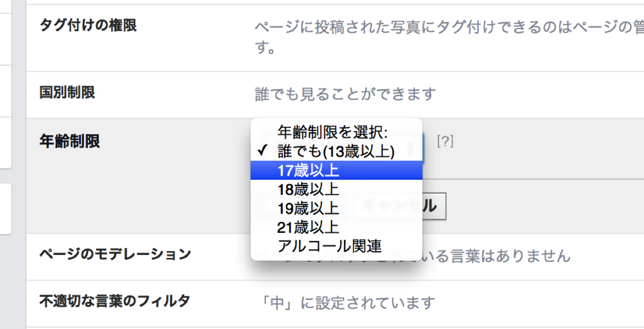Open the 国別制限 setting row
The image size is (644, 329).
[335, 94]
